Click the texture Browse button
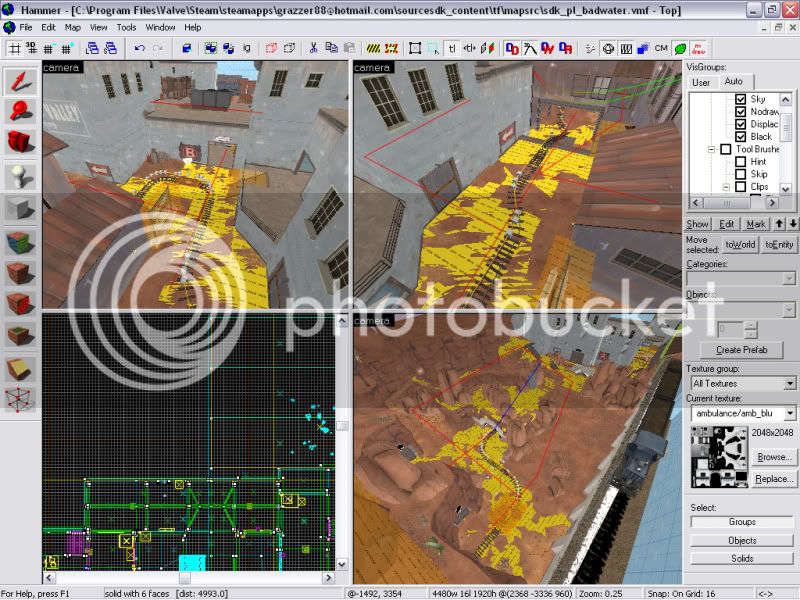Image resolution: width=800 pixels, height=600 pixels. tap(773, 457)
